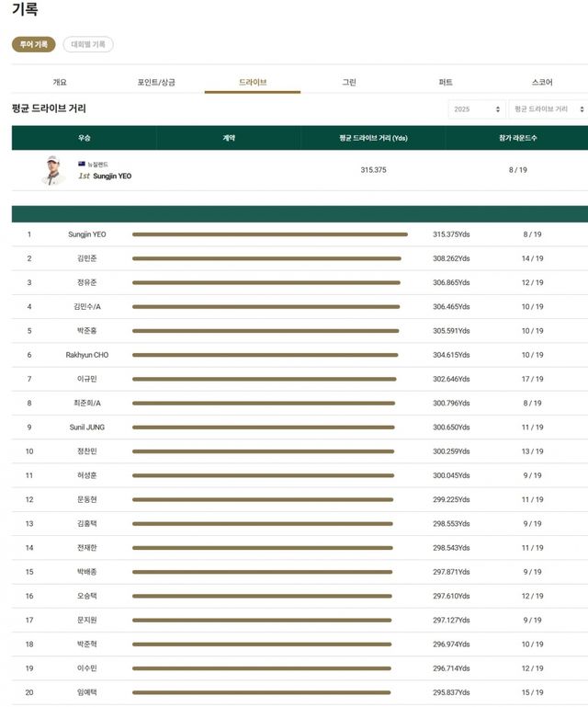Click the New Zealand flag icon
588x707 pixels.
tap(82, 164)
